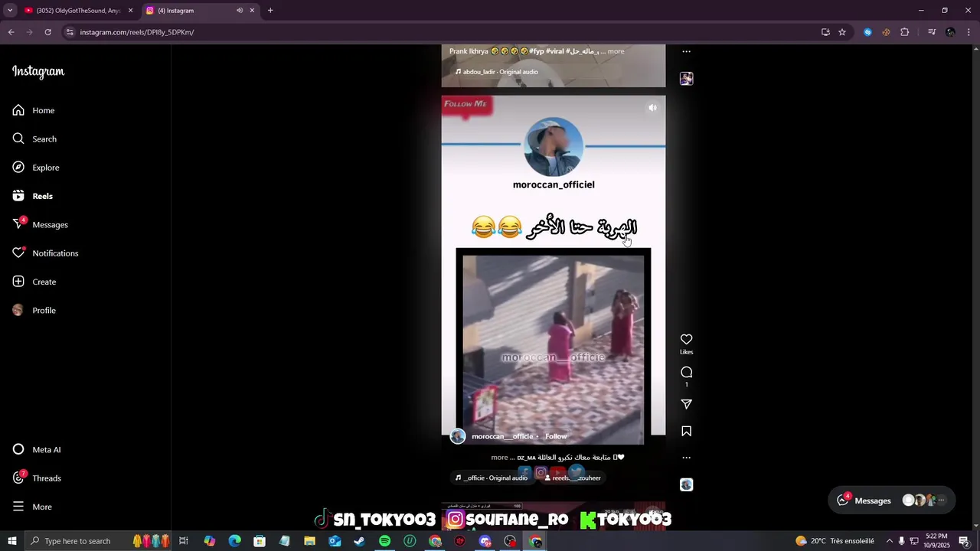Screen dimensions: 980x551
Task: Close the YouTube browser tab
Action: (130, 11)
